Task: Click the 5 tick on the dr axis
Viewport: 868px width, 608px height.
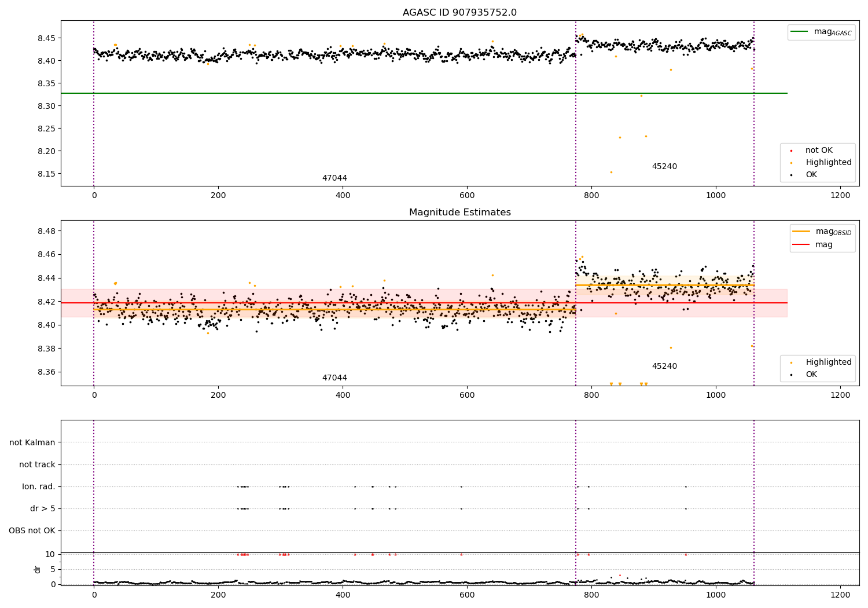Action: 53,569
